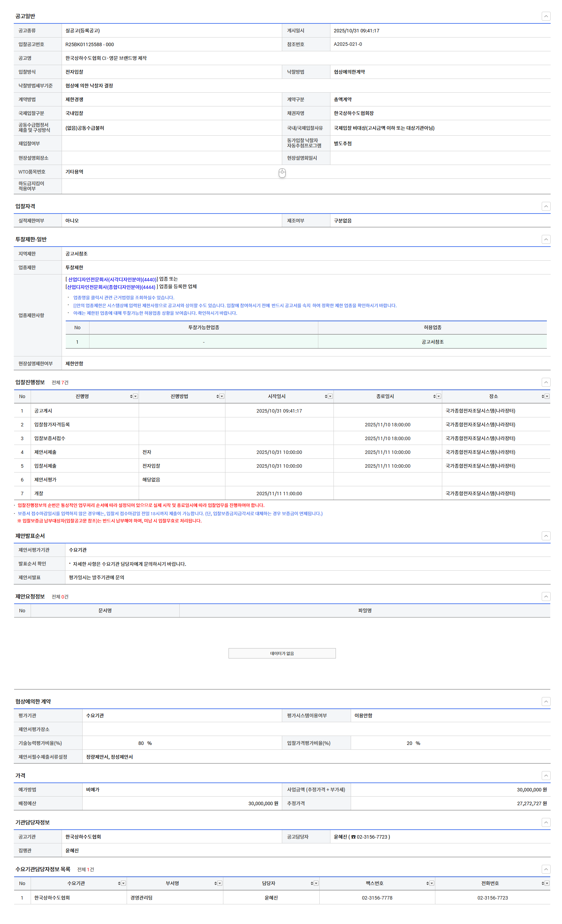Collapse the 투찰제한-일반 section
Viewport: 562px width, 924px height.
545,239
